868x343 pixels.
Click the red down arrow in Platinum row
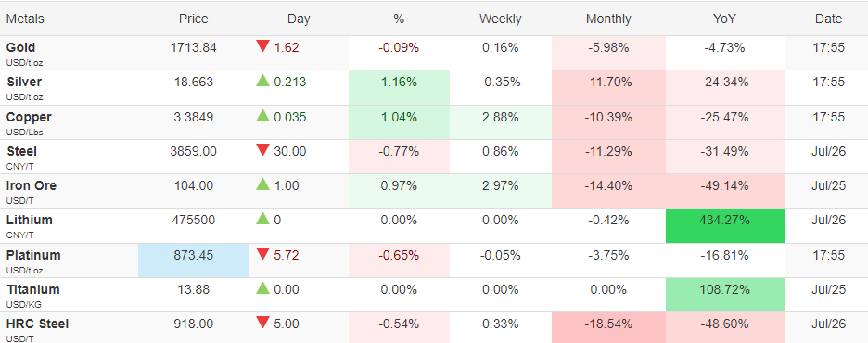[x=262, y=255]
